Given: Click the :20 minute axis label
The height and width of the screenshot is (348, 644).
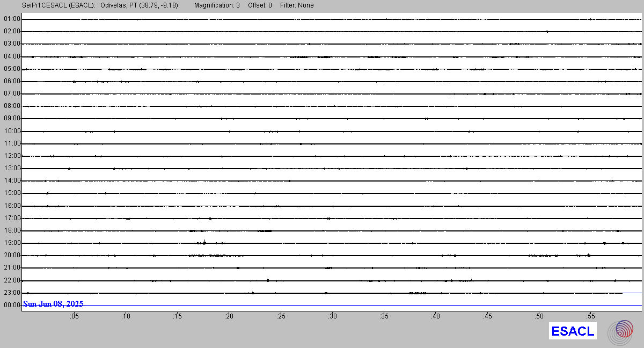Looking at the screenshot, I should coord(229,316).
